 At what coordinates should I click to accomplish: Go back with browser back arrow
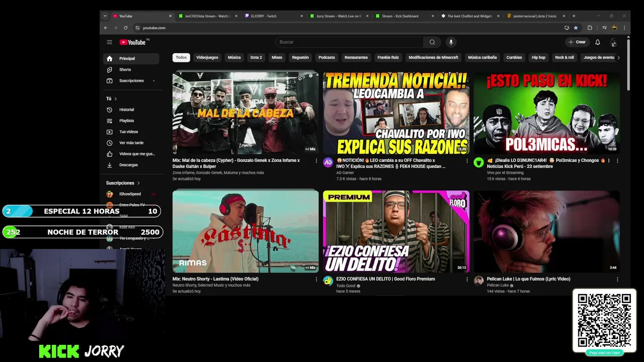click(x=106, y=28)
